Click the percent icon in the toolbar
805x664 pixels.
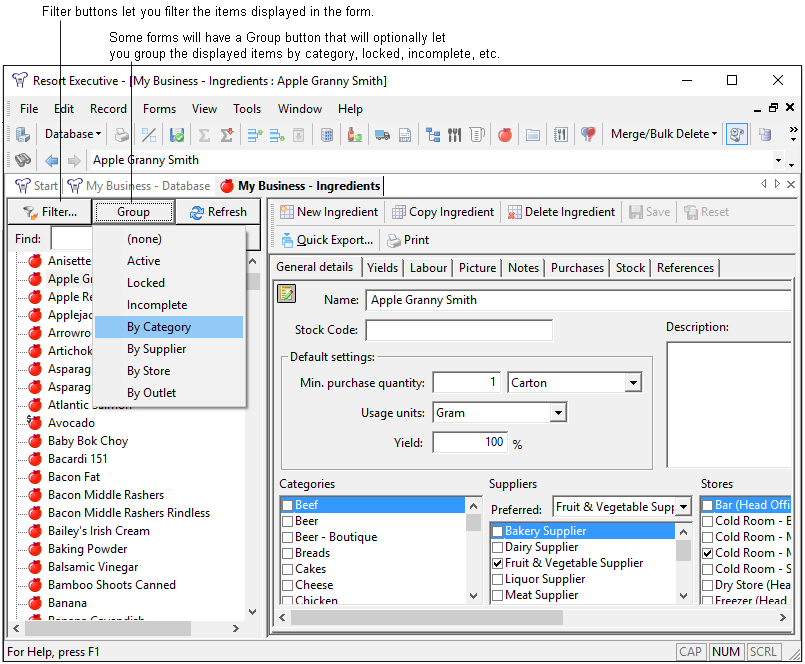[149, 135]
